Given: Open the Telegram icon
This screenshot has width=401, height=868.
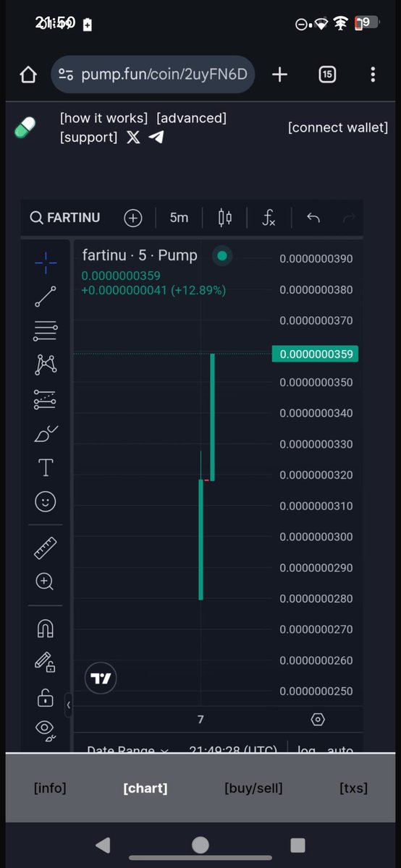Looking at the screenshot, I should [156, 137].
